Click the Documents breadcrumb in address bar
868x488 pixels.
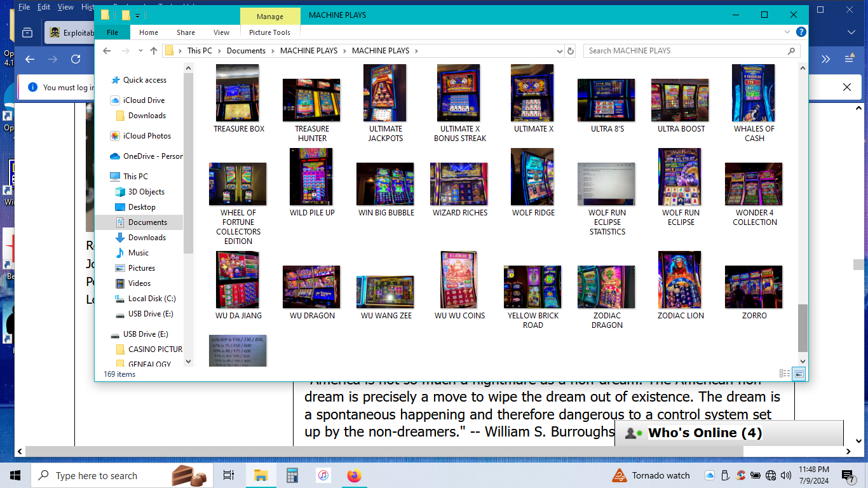point(246,51)
